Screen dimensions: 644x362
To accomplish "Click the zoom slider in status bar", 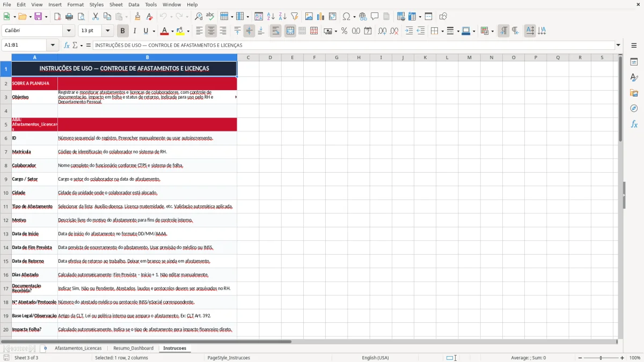I will 601,358.
